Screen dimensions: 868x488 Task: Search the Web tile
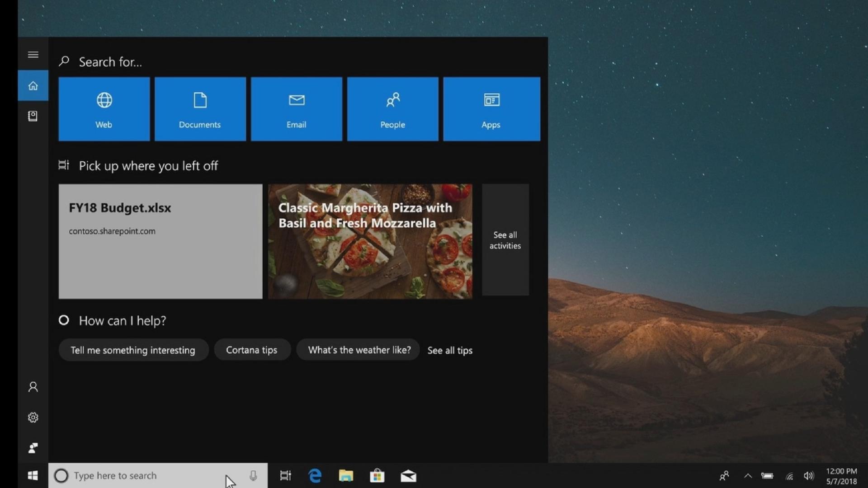pyautogui.click(x=104, y=109)
